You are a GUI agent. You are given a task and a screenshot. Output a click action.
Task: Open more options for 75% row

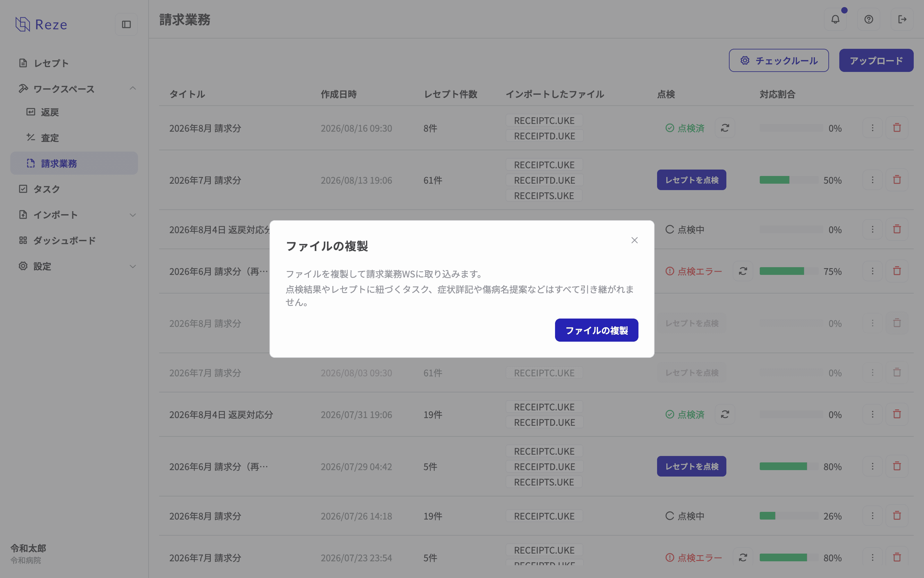point(872,271)
